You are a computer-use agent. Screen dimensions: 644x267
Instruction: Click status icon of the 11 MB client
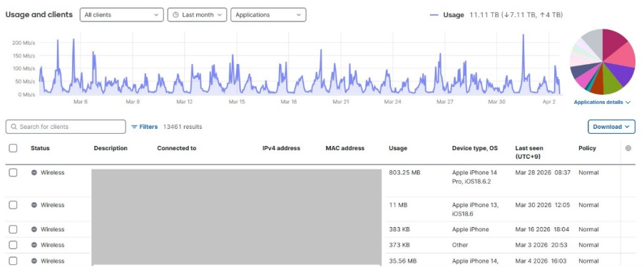pyautogui.click(x=34, y=205)
